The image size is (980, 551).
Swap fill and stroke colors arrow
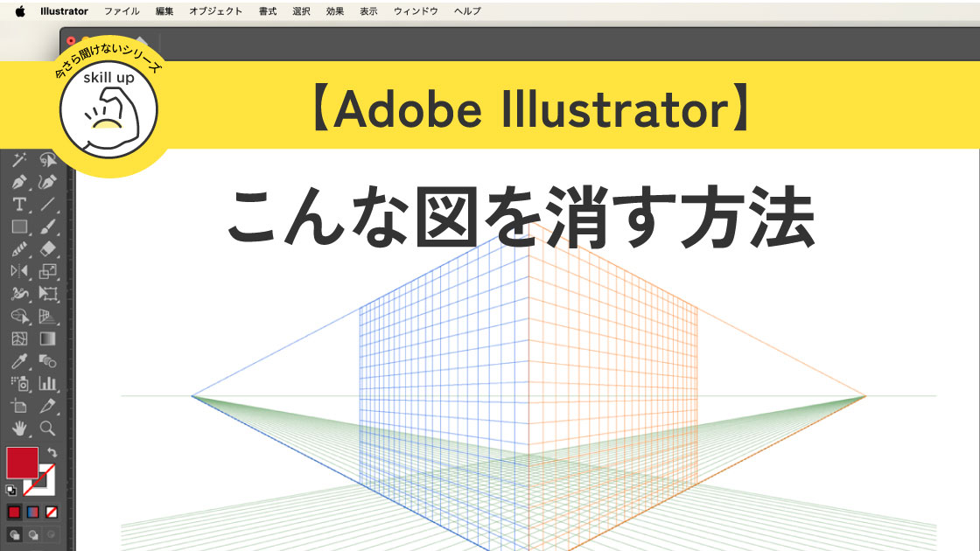52,452
